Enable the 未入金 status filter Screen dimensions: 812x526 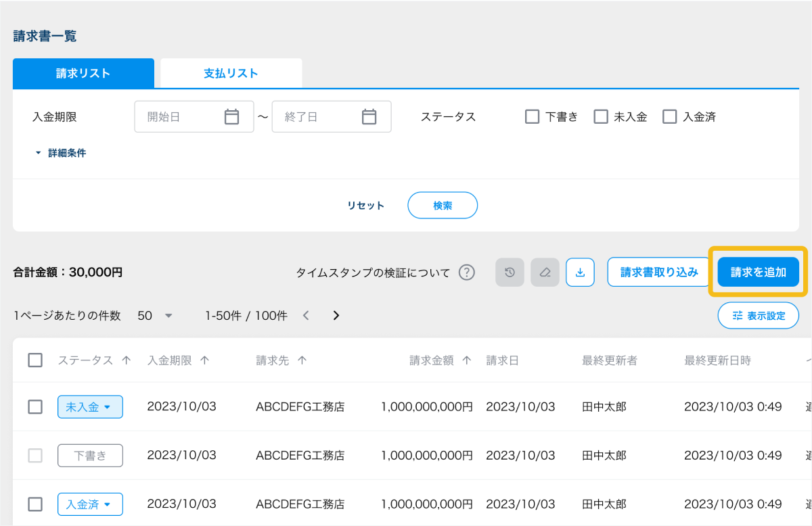click(601, 117)
